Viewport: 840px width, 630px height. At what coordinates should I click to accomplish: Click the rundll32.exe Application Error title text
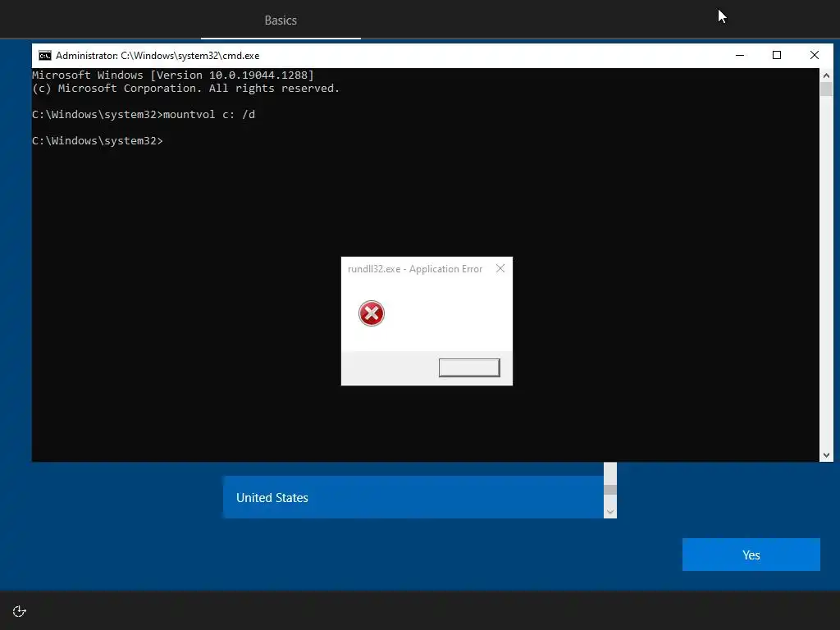[x=415, y=269]
